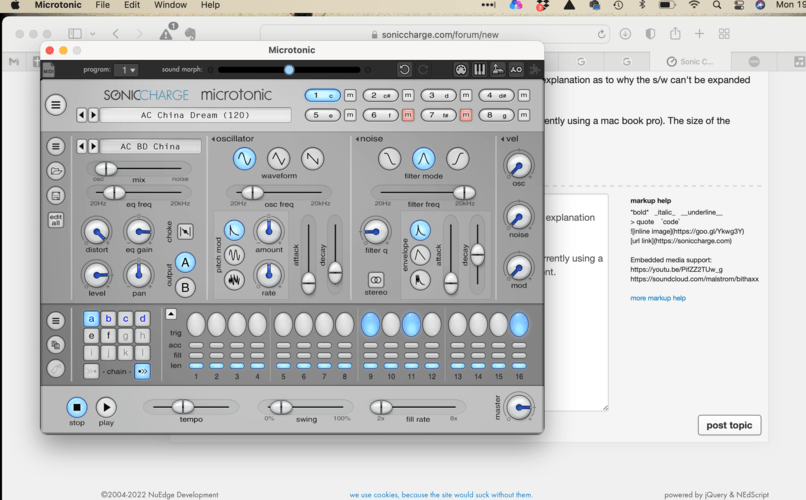The height and width of the screenshot is (500, 806).
Task: Open the pattern section menu icon
Action: (x=56, y=321)
